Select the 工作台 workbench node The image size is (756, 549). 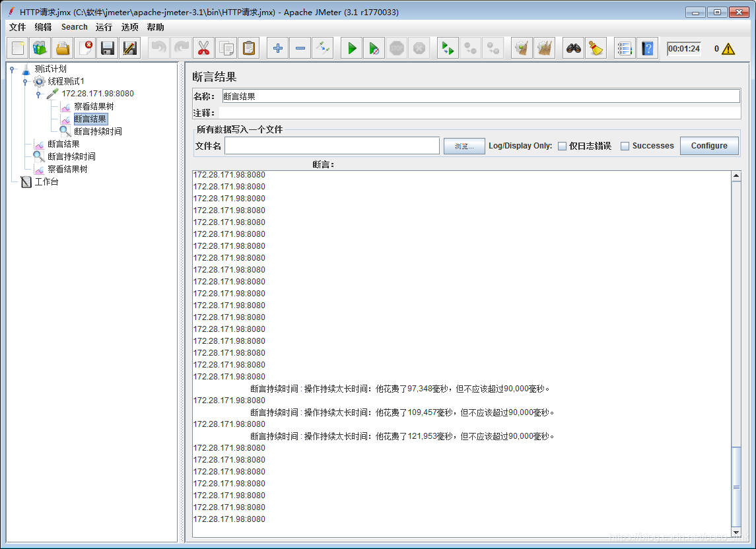click(46, 181)
